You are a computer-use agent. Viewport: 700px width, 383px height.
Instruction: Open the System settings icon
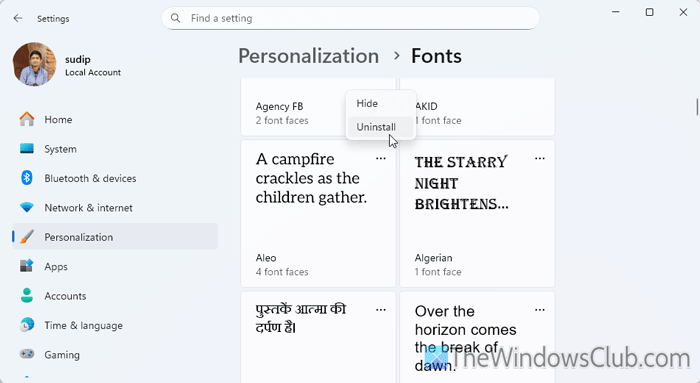click(27, 149)
